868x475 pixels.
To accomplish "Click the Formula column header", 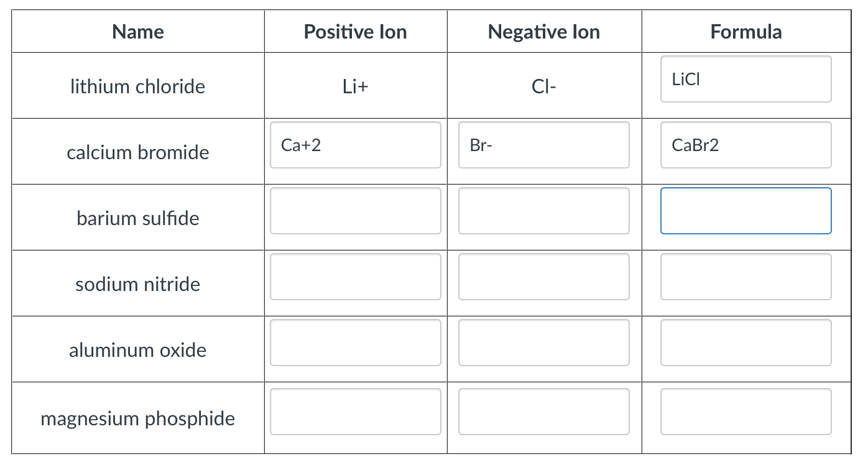I will tap(746, 31).
